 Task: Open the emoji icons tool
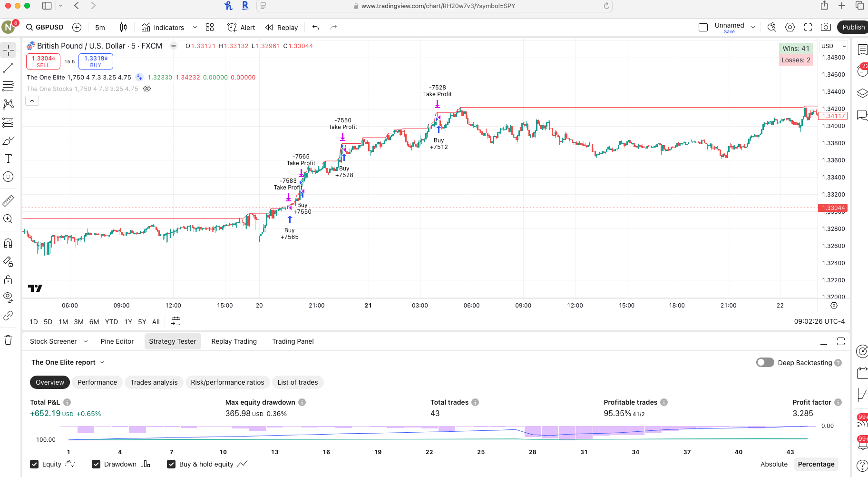tap(8, 177)
